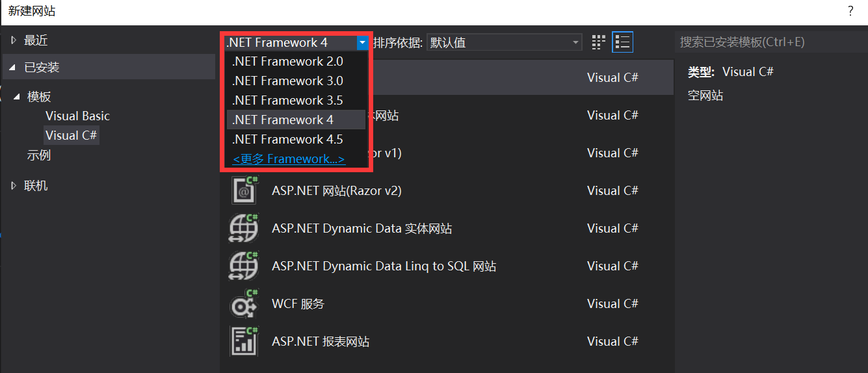Viewport: 868px width, 373px height.
Task: Click the 空网站 description text
Action: (705, 96)
